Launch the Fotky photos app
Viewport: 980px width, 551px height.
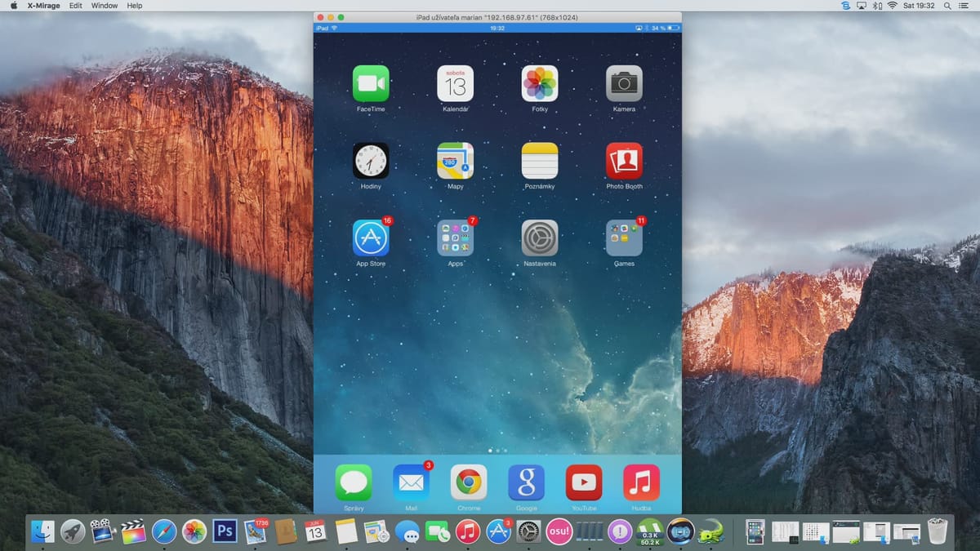540,83
